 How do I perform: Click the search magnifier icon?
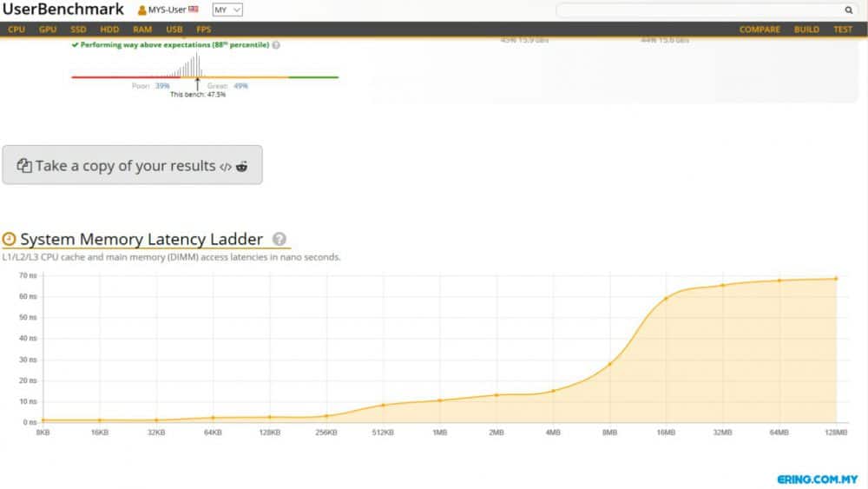coord(849,10)
